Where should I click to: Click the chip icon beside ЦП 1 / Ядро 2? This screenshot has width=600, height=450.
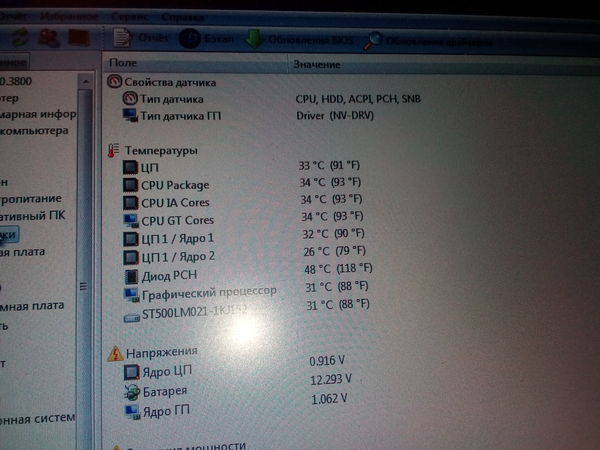pyautogui.click(x=131, y=257)
